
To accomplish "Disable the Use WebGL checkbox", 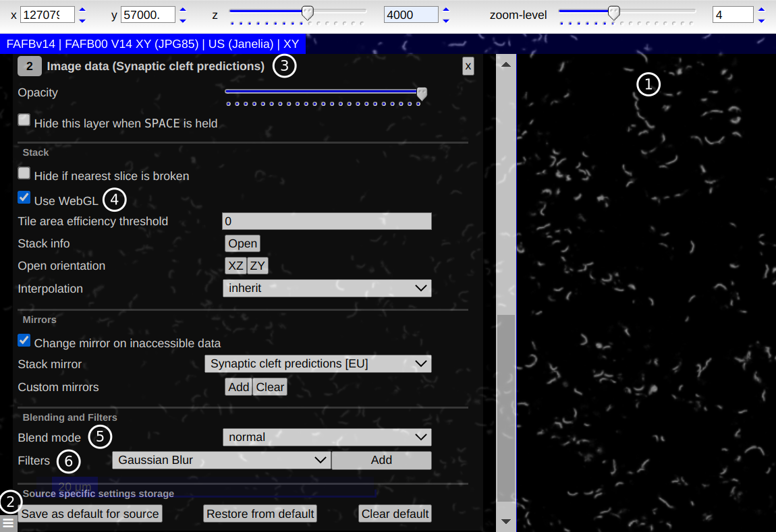I will (24, 198).
